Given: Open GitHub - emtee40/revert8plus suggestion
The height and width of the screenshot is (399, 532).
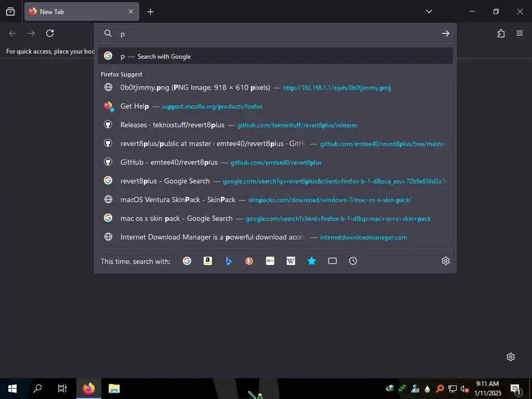Looking at the screenshot, I should point(275,162).
